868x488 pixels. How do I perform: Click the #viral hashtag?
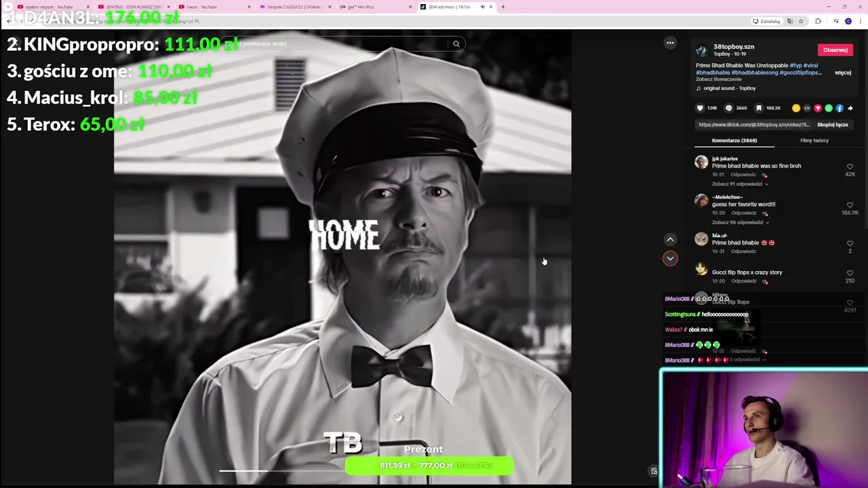811,66
